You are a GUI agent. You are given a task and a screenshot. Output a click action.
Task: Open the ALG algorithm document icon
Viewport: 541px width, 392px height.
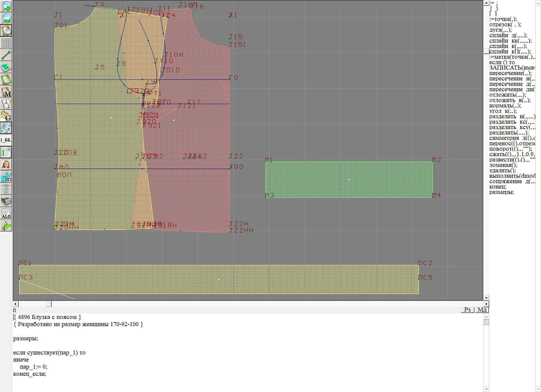(6, 214)
